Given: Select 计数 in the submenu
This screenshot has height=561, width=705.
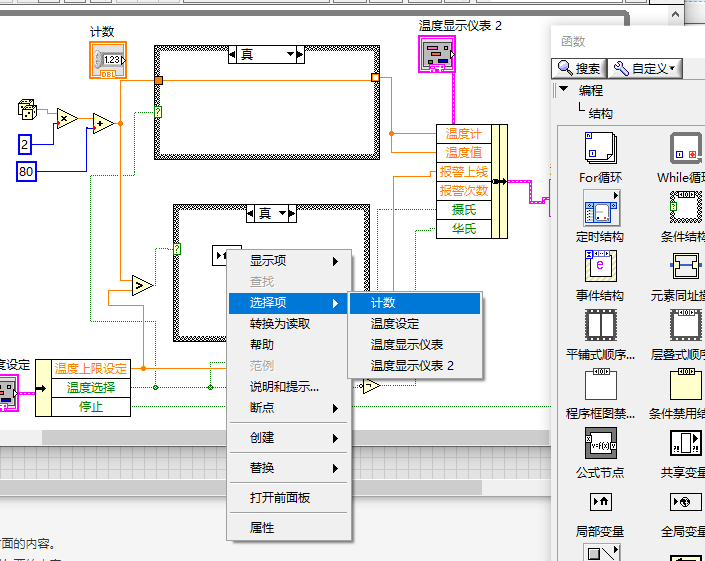Looking at the screenshot, I should pyautogui.click(x=415, y=303).
